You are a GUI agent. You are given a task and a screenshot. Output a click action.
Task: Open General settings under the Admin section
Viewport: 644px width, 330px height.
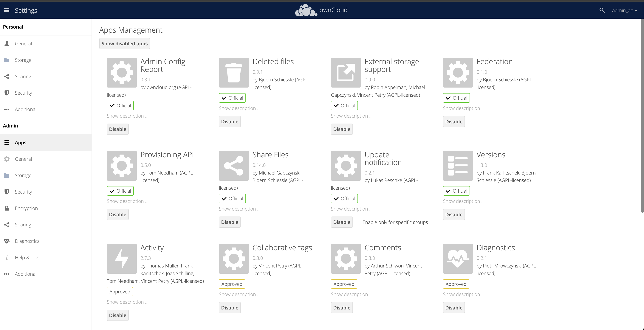tap(23, 159)
